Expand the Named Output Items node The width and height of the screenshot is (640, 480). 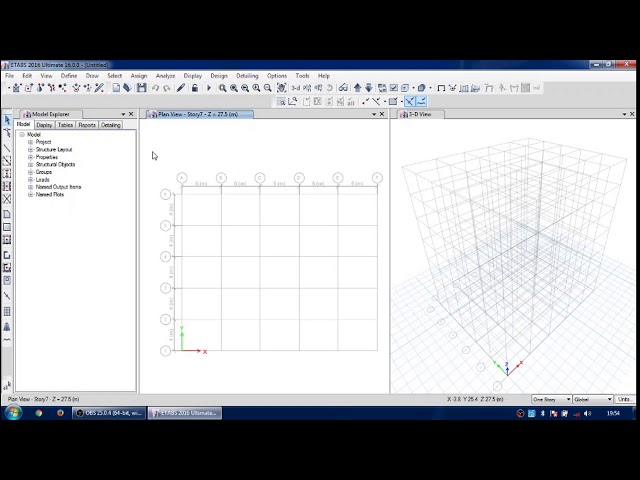[31, 187]
